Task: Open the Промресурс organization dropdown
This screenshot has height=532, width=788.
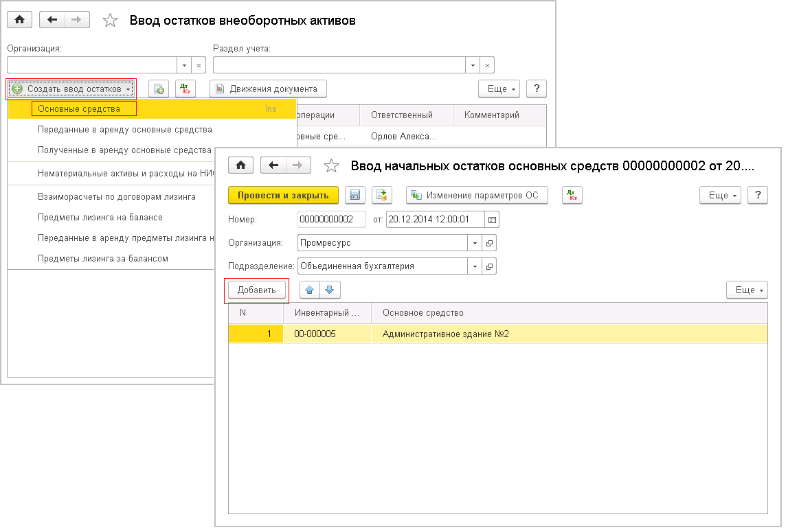Action: tap(475, 243)
